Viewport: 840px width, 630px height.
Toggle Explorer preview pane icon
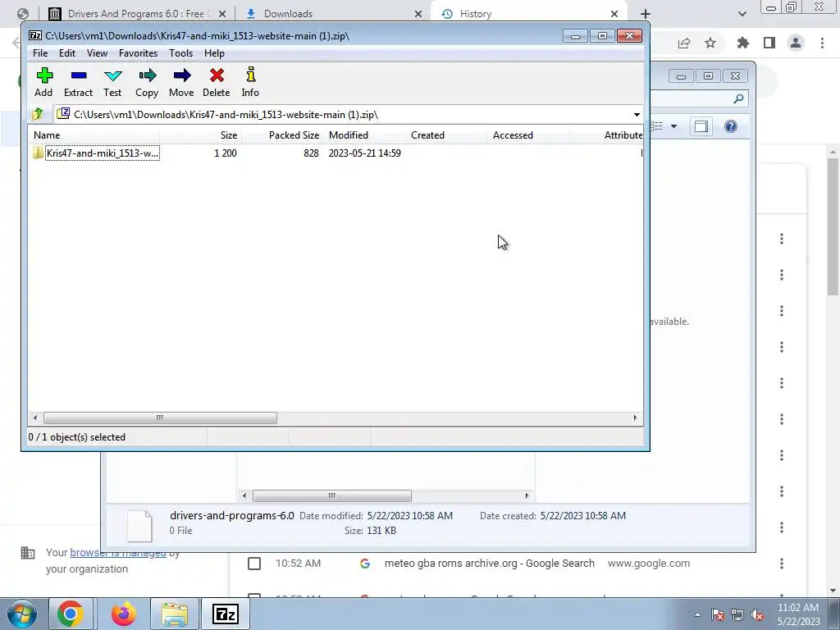pos(701,126)
